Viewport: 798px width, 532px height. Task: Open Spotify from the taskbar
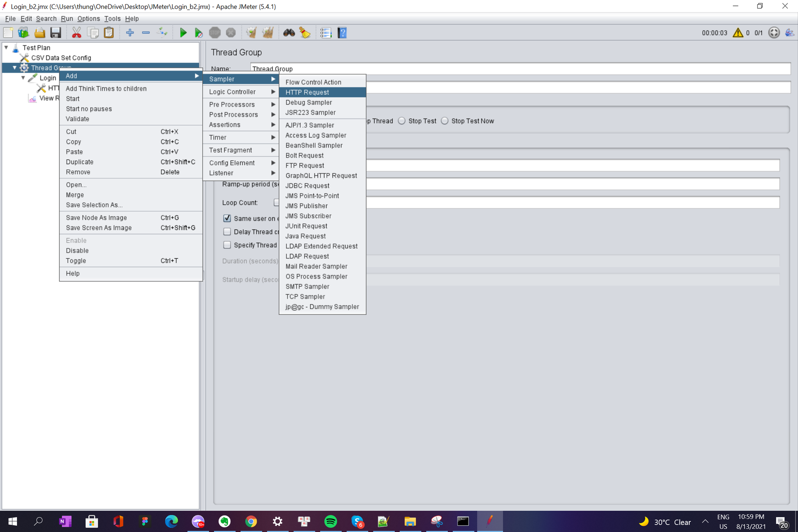[x=330, y=521]
